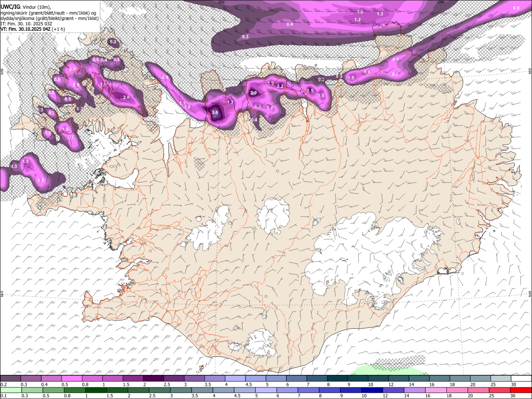Click the 2.2 snowfall value on the map
The image size is (532, 399).
pos(280,86)
